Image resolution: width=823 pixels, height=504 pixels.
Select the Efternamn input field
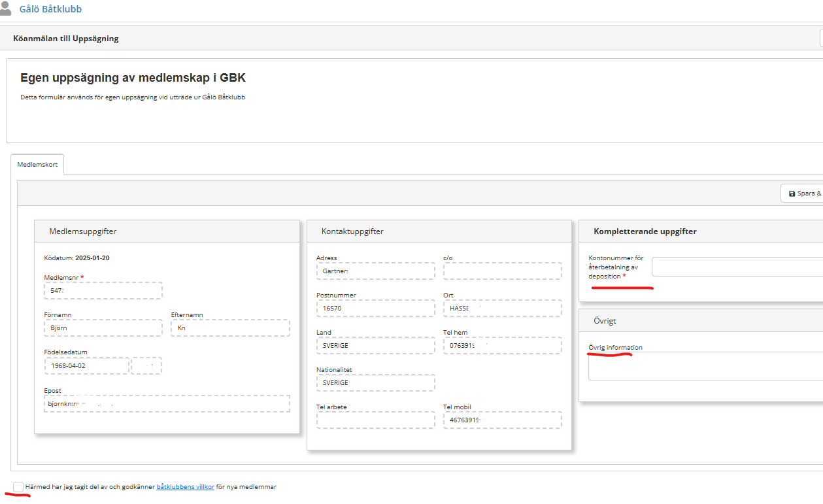tap(230, 328)
